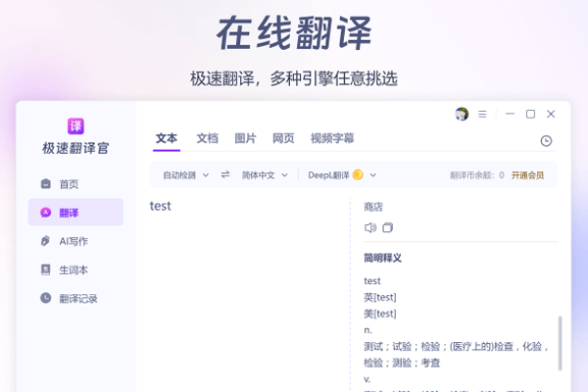The image size is (588, 392).
Task: Click the 简明释义 heading
Action: tap(382, 258)
